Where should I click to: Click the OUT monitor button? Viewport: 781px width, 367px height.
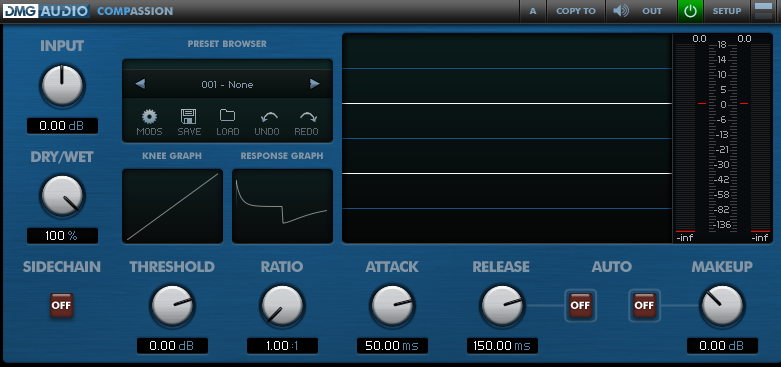[652, 11]
